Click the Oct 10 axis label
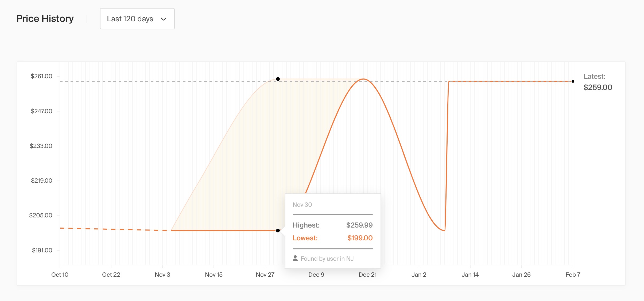This screenshot has width=644, height=301. click(60, 275)
